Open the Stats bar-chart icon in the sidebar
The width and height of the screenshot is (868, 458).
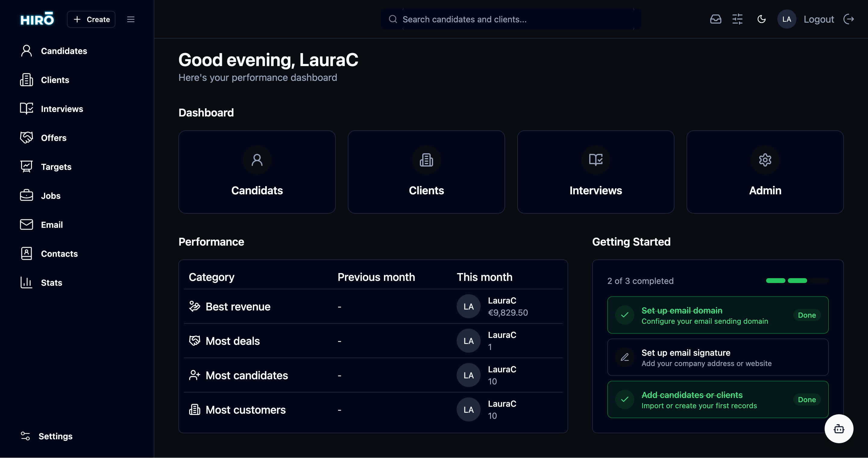(27, 282)
